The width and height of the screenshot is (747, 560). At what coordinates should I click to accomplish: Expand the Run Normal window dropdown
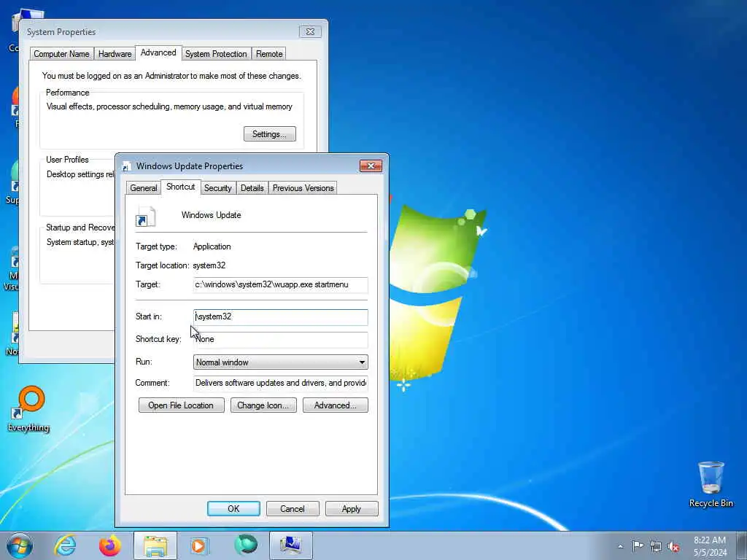point(281,362)
